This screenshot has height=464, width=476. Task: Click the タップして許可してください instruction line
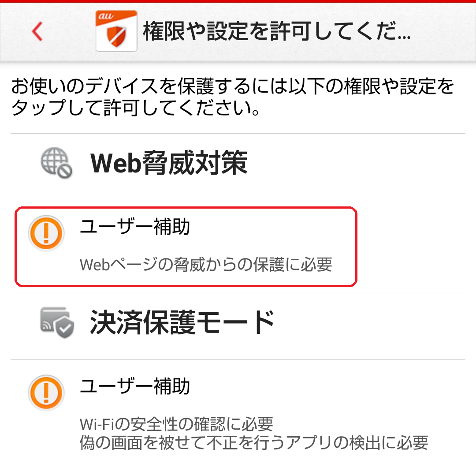pyautogui.click(x=136, y=108)
